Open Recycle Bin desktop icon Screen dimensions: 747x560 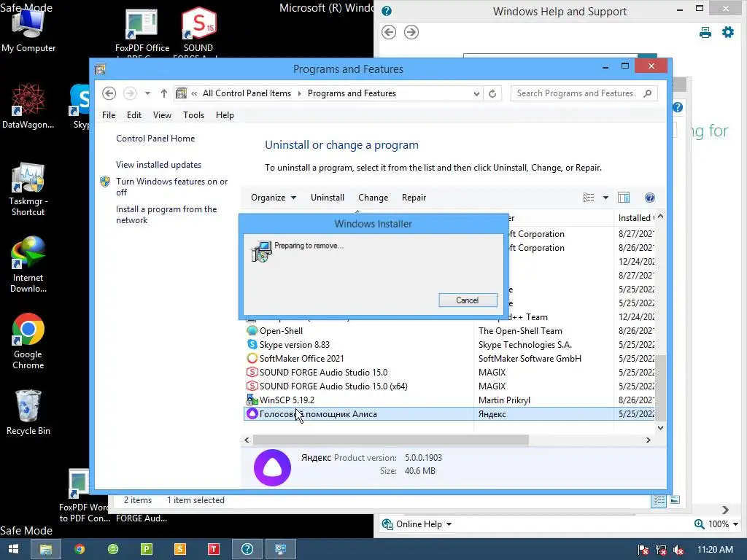coord(28,413)
